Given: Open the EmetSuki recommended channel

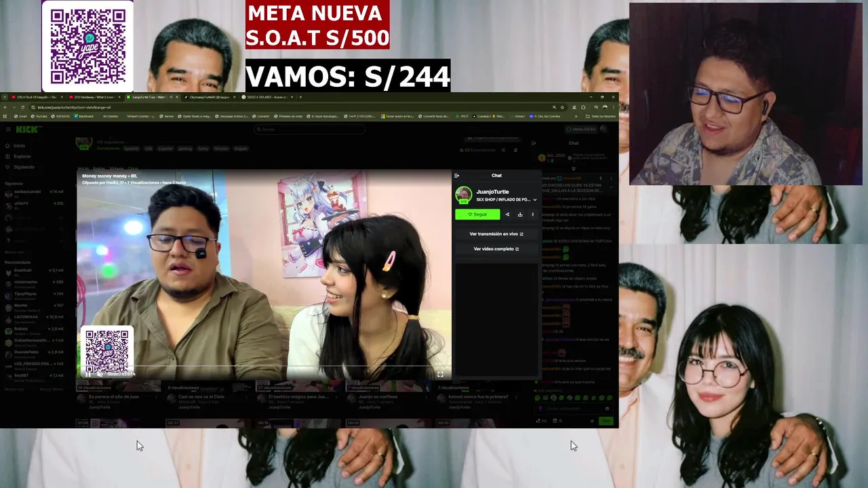Looking at the screenshot, I should pos(34,271).
